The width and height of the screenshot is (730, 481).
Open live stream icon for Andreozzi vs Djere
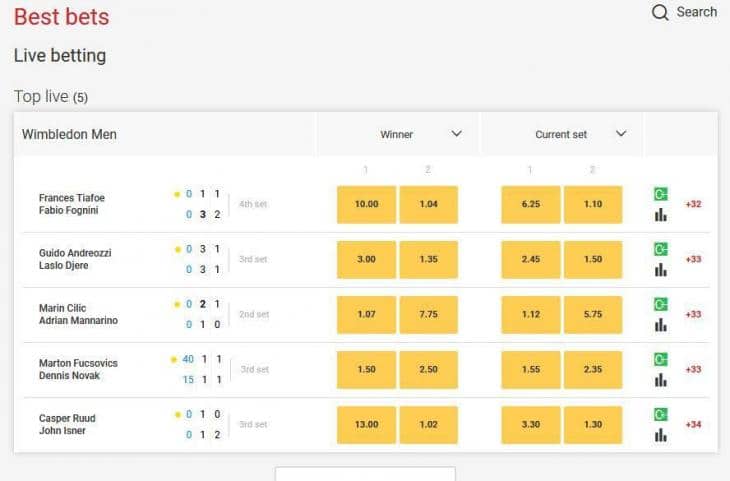tap(660, 249)
